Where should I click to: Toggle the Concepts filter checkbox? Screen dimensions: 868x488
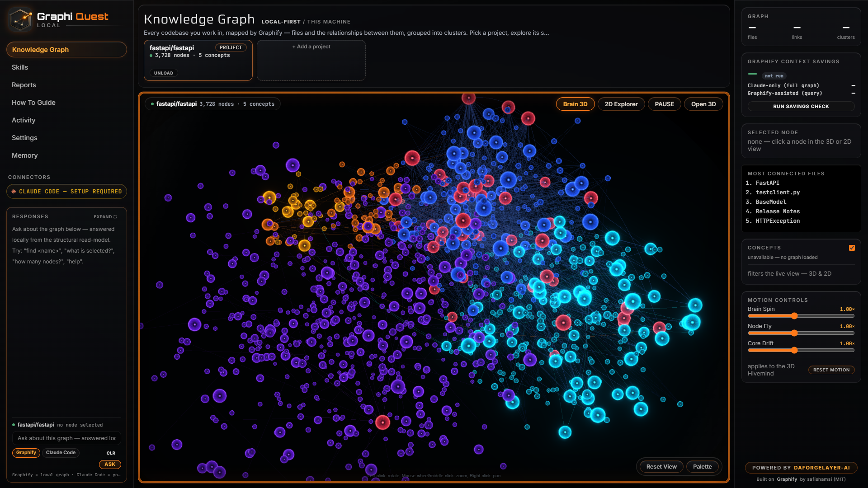pos(852,248)
